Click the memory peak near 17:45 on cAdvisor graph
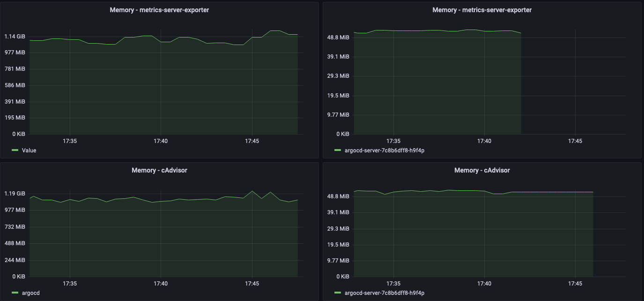This screenshot has height=301, width=644. click(253, 191)
